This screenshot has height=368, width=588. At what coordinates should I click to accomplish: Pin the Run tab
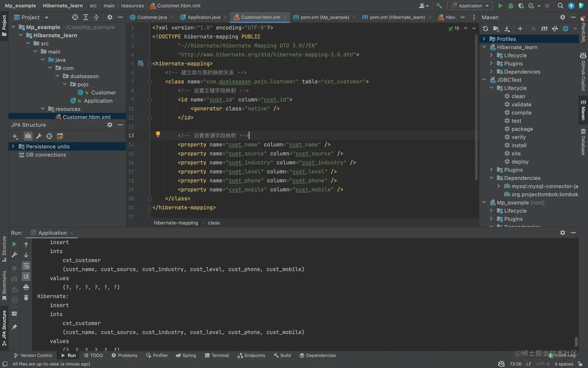coord(14,327)
